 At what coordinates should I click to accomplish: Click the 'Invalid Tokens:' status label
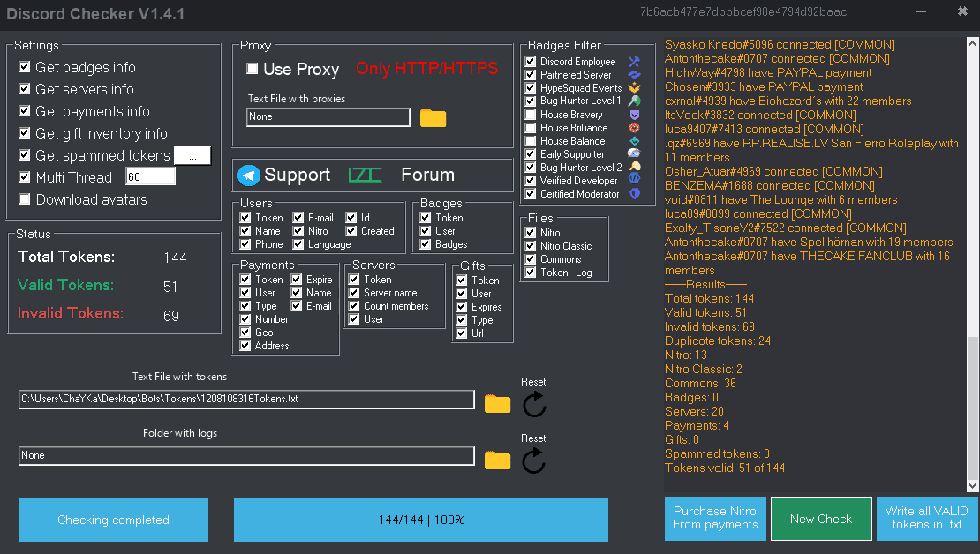(x=71, y=313)
